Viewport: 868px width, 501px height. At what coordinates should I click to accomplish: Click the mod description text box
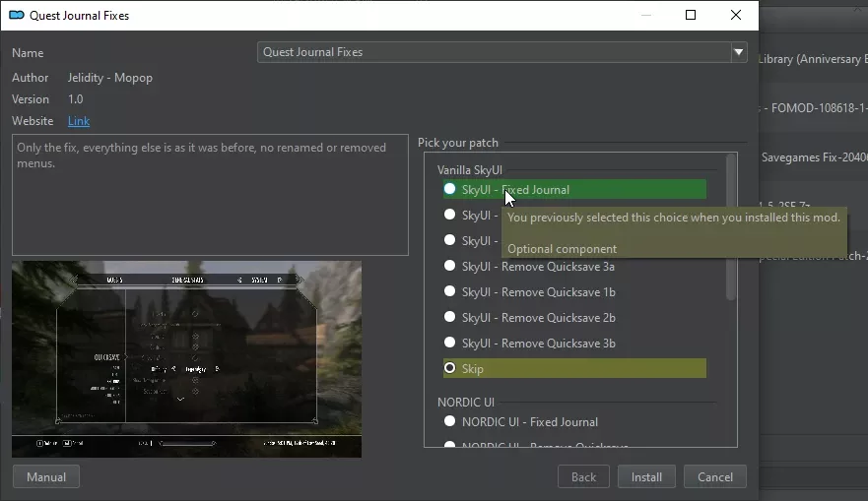pyautogui.click(x=211, y=195)
